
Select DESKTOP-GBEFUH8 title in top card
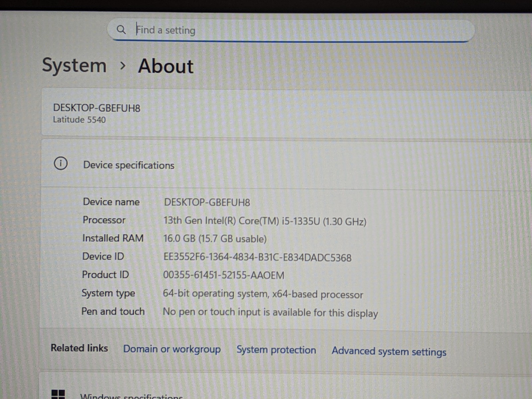[96, 108]
